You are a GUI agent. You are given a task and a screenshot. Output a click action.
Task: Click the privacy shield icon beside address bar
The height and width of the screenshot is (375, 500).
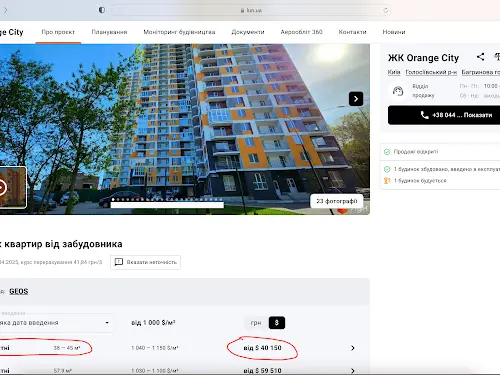(102, 10)
